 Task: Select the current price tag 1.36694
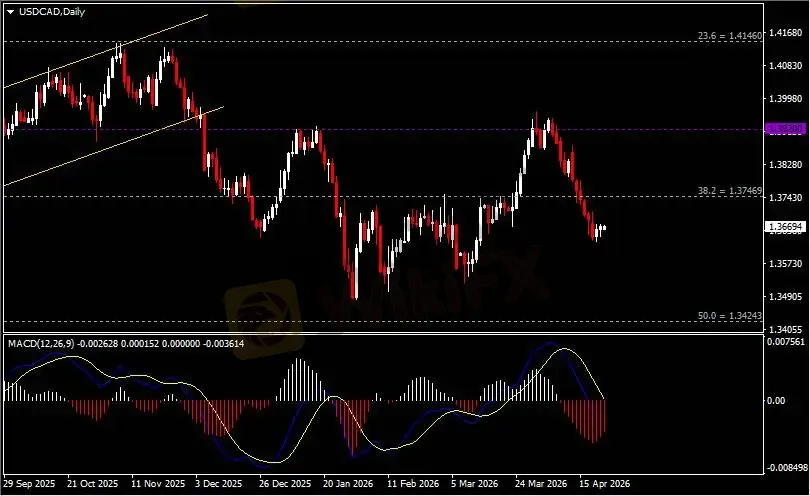tap(785, 227)
